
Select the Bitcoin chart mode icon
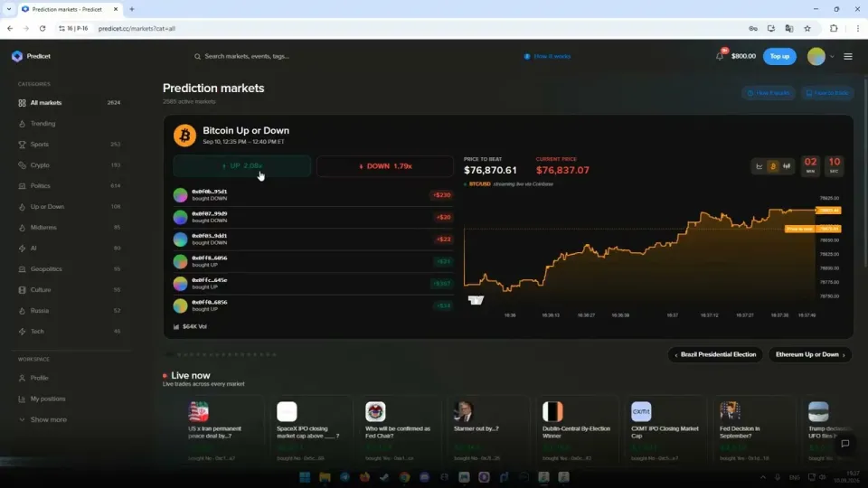773,166
